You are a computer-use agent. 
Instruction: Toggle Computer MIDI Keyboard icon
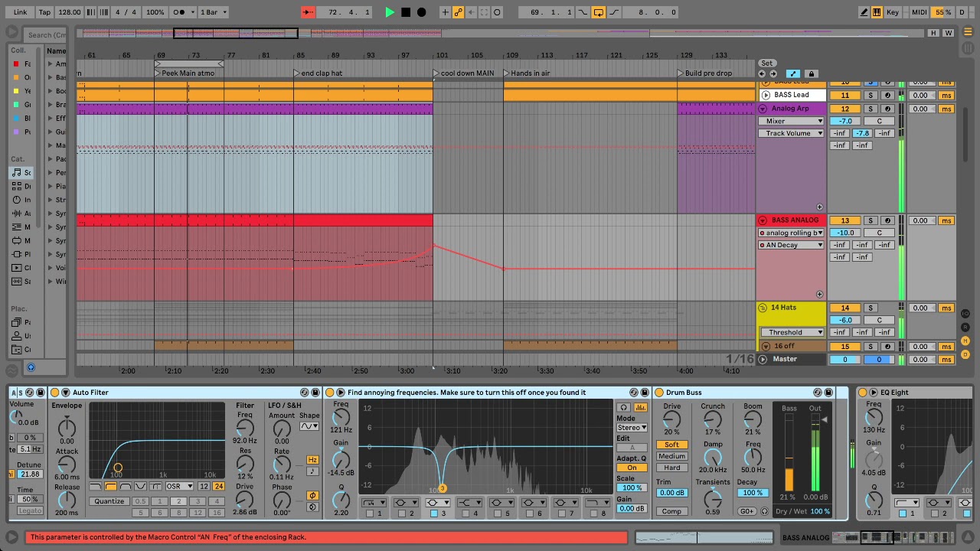(x=877, y=12)
